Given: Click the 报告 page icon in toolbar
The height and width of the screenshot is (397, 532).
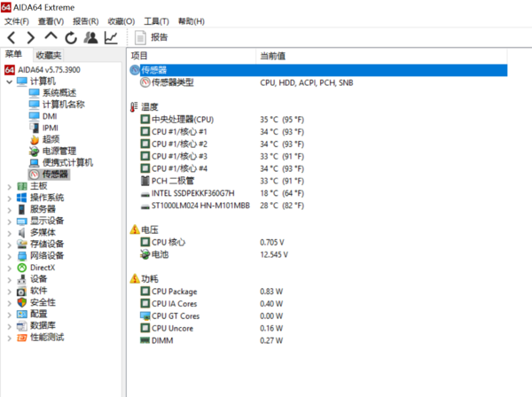Looking at the screenshot, I should [x=140, y=37].
